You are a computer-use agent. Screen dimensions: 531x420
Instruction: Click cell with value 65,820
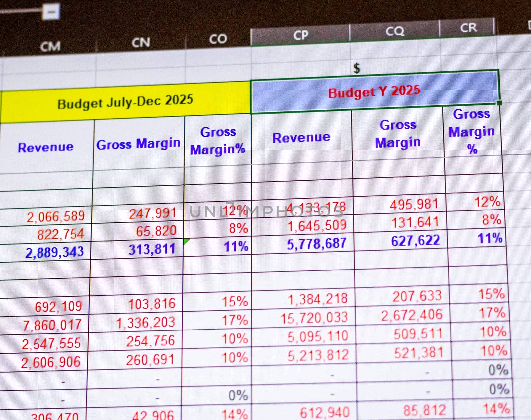tap(137, 231)
